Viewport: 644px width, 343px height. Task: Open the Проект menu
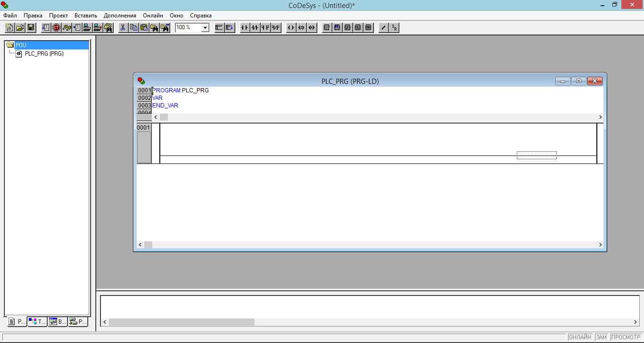point(58,16)
